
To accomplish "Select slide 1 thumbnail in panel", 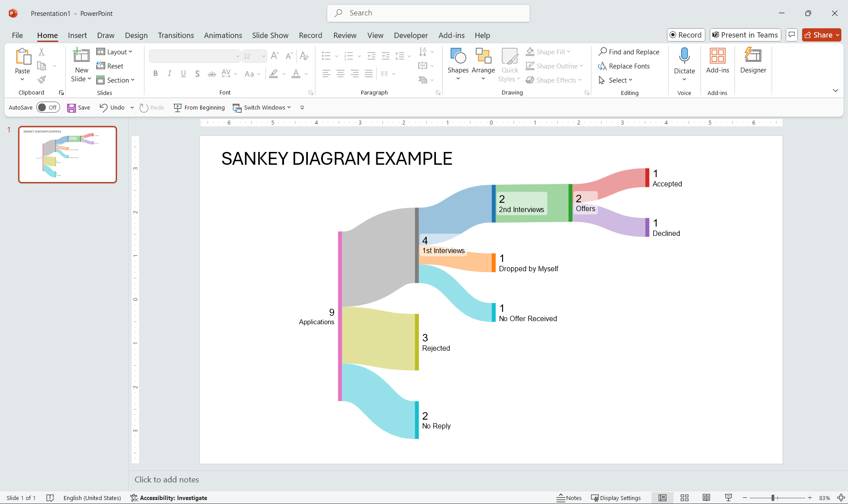I will coord(68,155).
